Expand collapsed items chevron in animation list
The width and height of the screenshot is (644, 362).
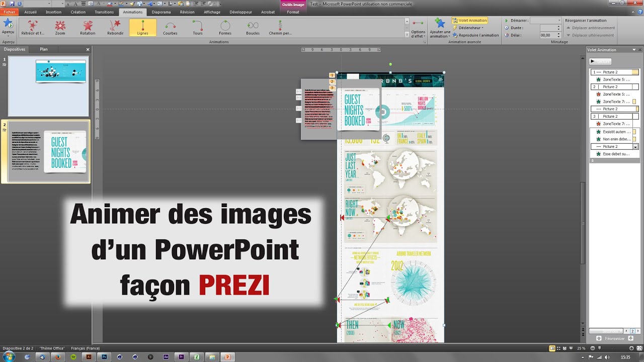[x=592, y=160]
